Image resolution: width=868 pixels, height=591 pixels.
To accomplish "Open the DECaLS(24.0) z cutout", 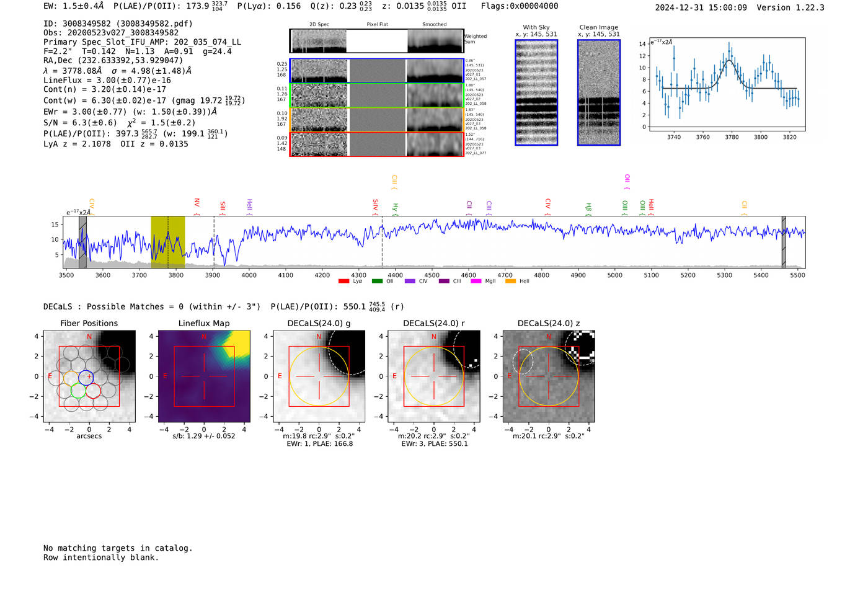I will [x=549, y=376].
